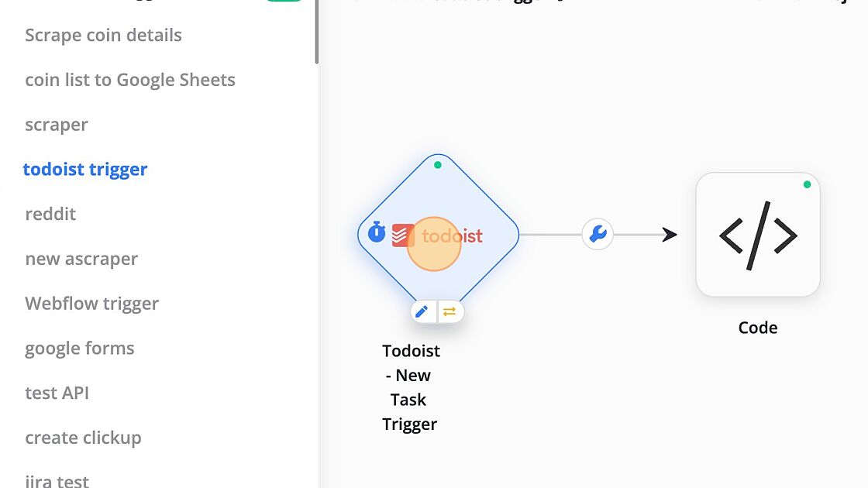The height and width of the screenshot is (488, 868).
Task: Click the stopwatch icon on Todoist node
Action: pos(377,232)
